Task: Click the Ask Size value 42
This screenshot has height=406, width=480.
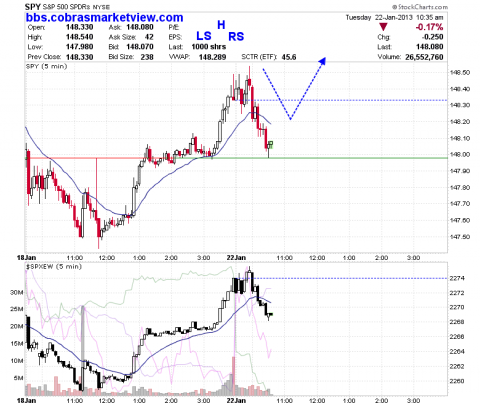Action: (149, 37)
